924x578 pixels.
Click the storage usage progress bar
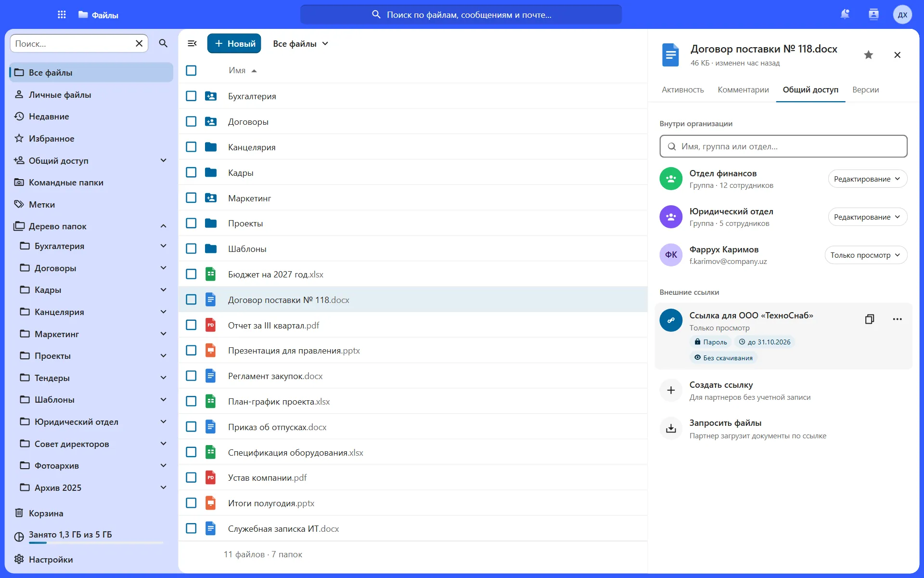click(x=96, y=543)
